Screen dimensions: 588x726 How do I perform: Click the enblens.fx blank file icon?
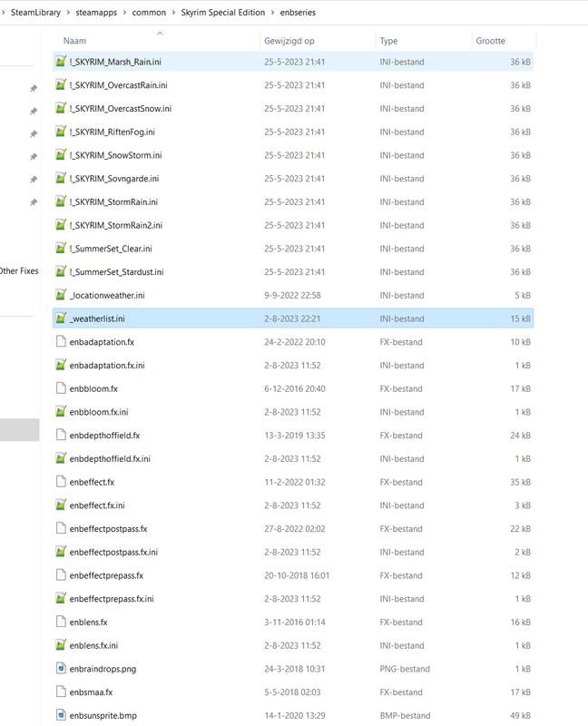pyautogui.click(x=61, y=622)
